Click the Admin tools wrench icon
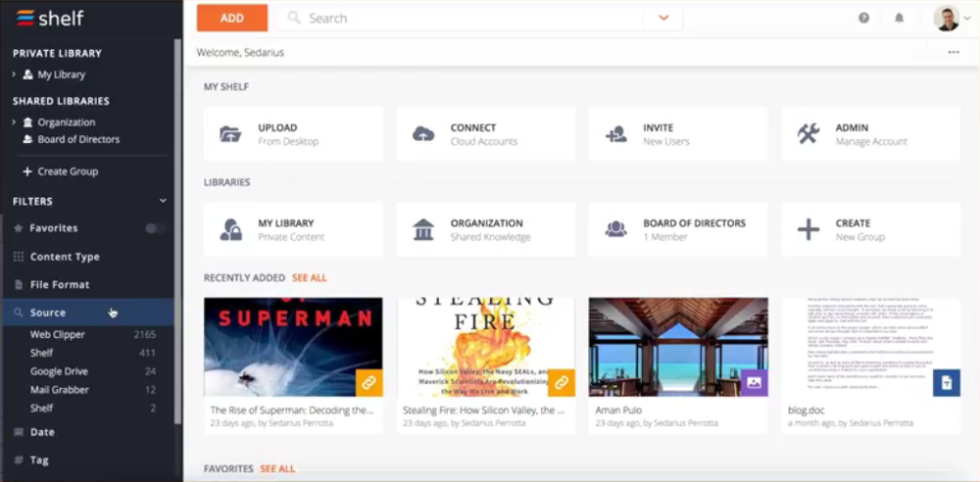The width and height of the screenshot is (980, 482). [x=808, y=134]
